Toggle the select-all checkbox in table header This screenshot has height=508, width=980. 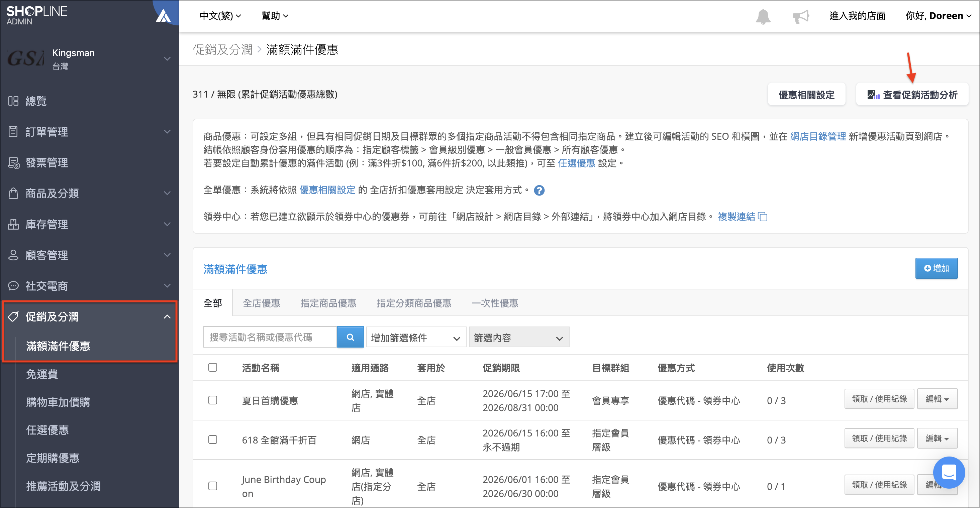pos(213,367)
